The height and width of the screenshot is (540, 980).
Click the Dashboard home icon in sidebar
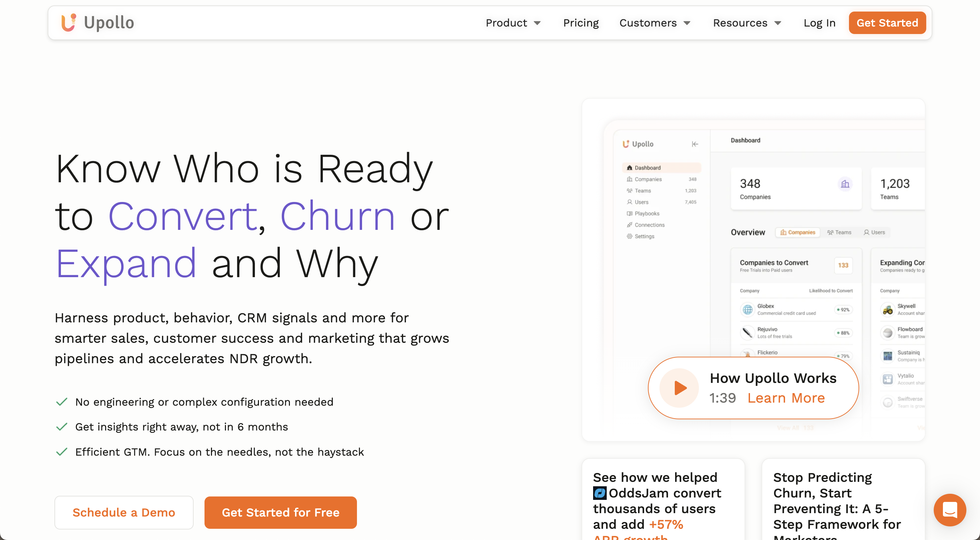click(630, 168)
